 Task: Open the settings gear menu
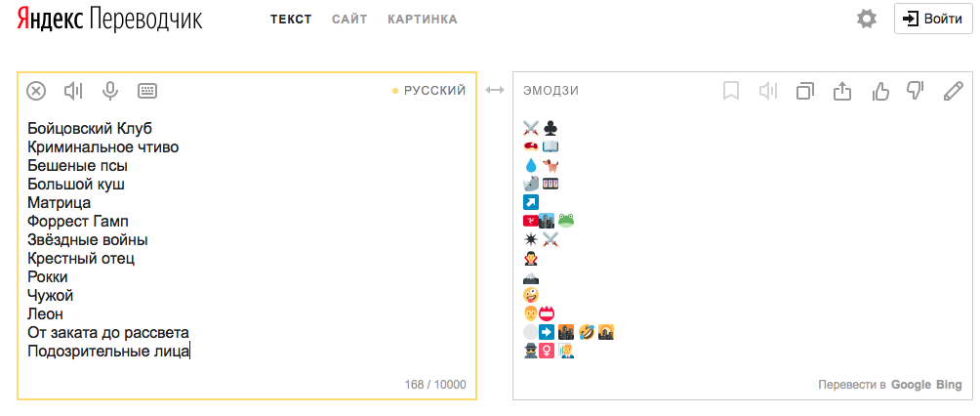(867, 19)
